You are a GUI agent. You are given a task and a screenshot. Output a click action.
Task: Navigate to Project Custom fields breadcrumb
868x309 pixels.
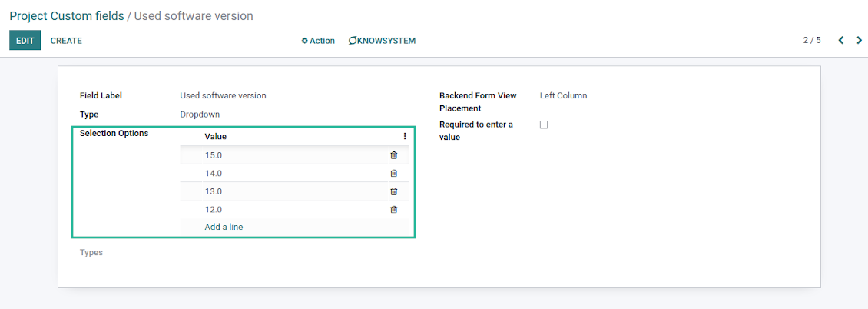67,16
